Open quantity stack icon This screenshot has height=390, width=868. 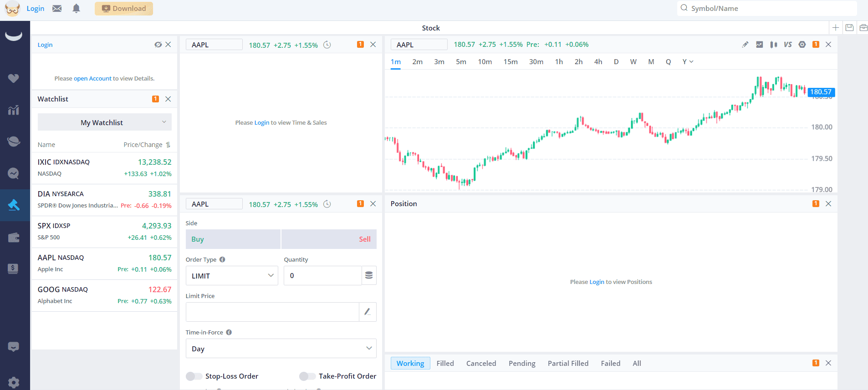pos(369,275)
